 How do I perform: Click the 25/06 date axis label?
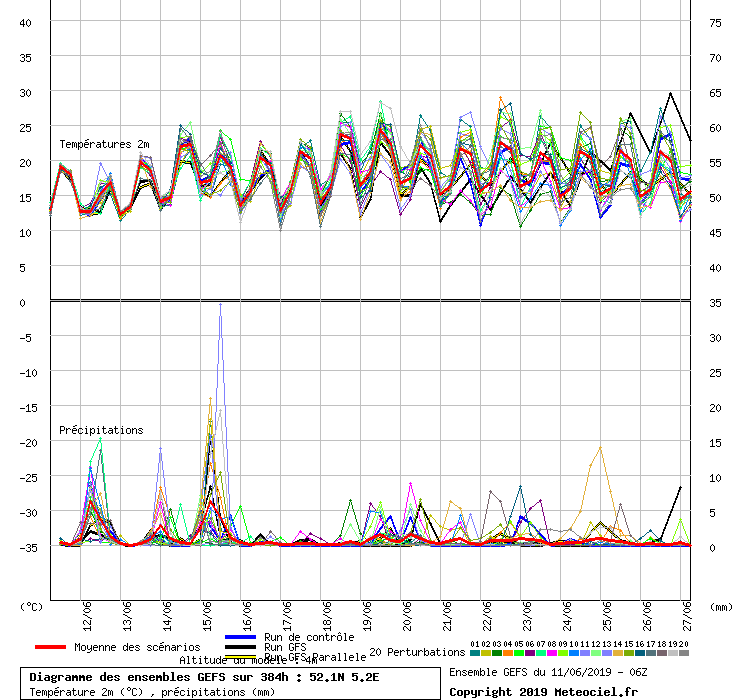coord(607,616)
